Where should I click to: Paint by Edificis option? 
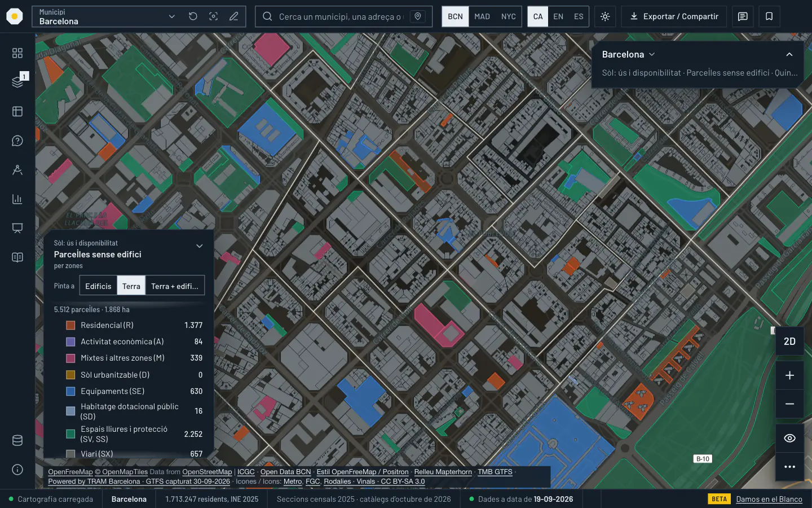click(x=98, y=286)
